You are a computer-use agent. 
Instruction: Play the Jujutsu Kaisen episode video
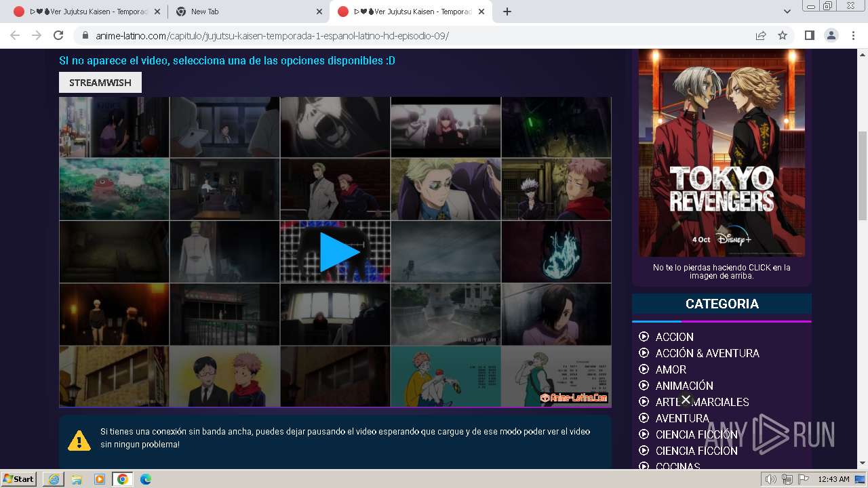(340, 252)
